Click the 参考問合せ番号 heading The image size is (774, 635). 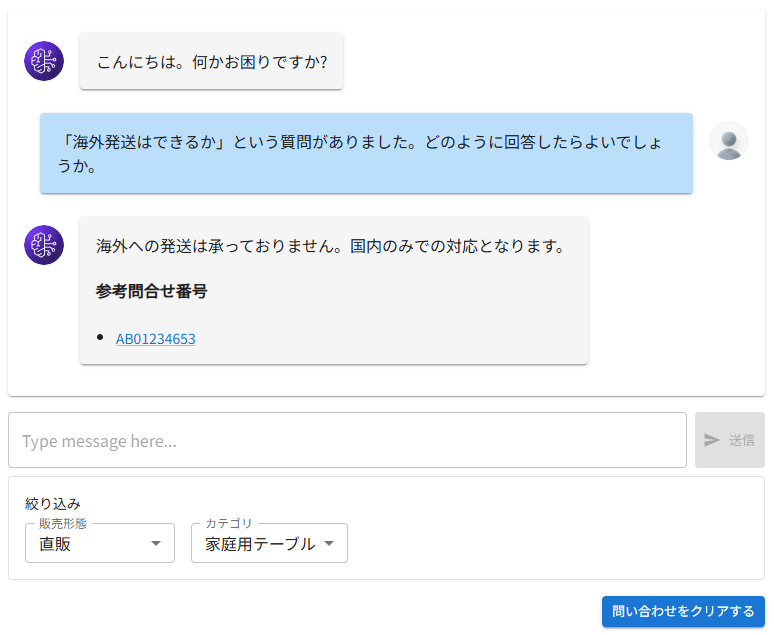152,291
